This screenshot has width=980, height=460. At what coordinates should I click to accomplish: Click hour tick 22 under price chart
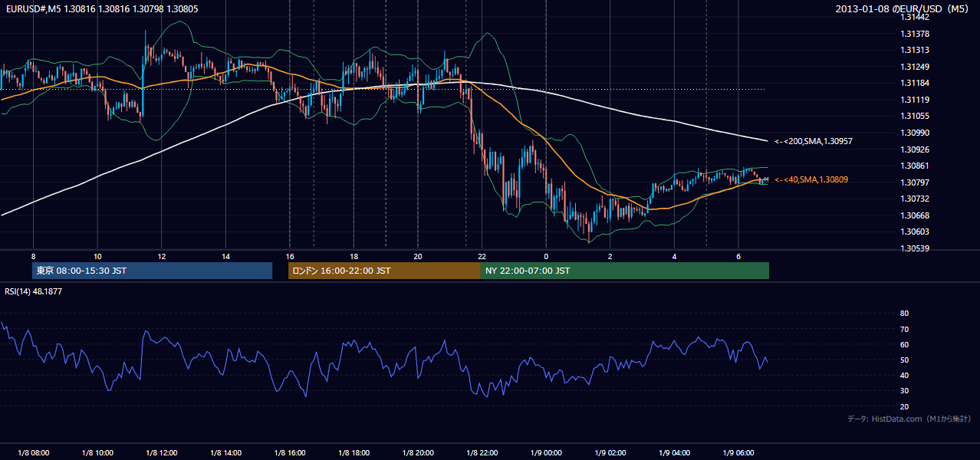click(x=482, y=256)
